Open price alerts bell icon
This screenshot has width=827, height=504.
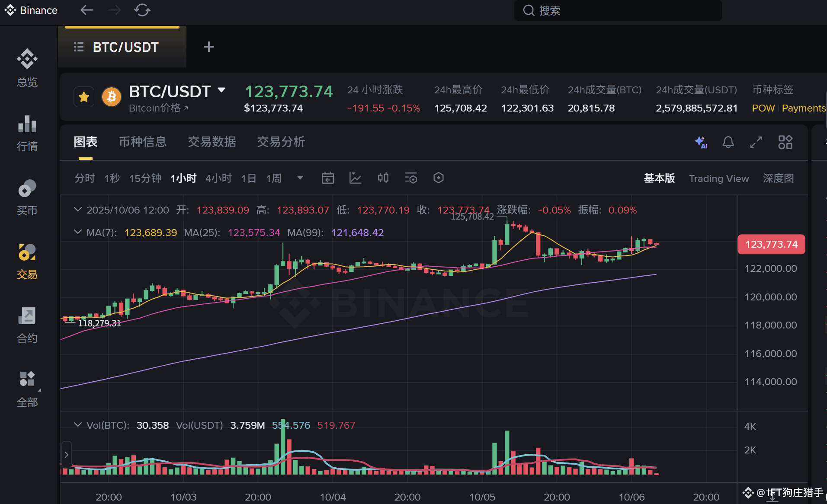(728, 142)
